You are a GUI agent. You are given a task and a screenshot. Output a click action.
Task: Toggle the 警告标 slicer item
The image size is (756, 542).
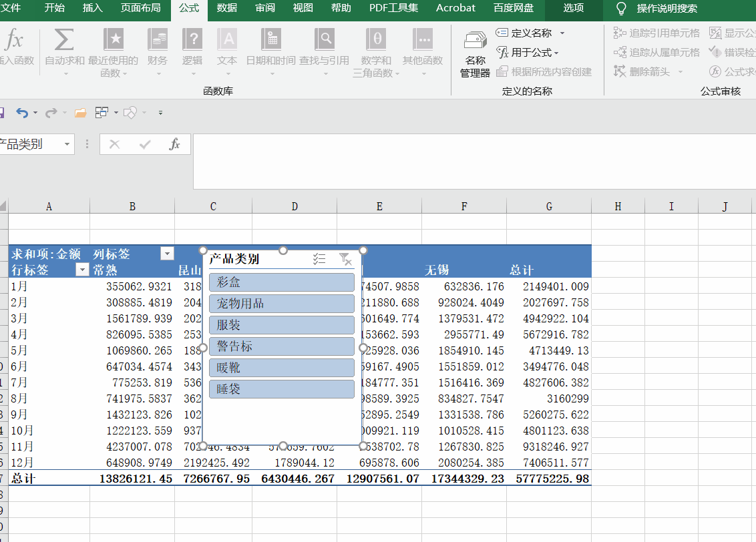pos(282,346)
